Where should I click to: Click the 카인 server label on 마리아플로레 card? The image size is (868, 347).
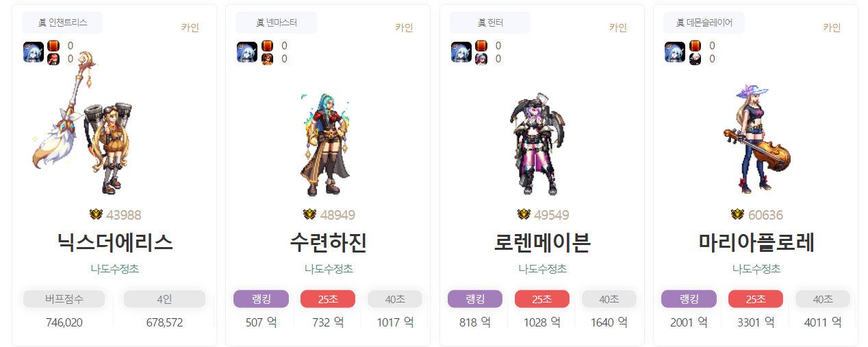pos(832,27)
